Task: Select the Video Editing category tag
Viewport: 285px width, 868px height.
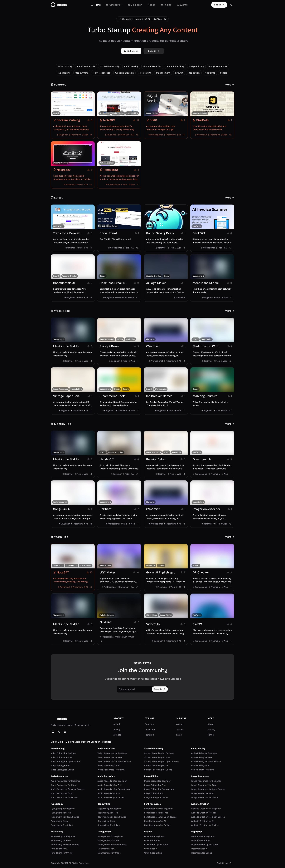Action: 65,66
